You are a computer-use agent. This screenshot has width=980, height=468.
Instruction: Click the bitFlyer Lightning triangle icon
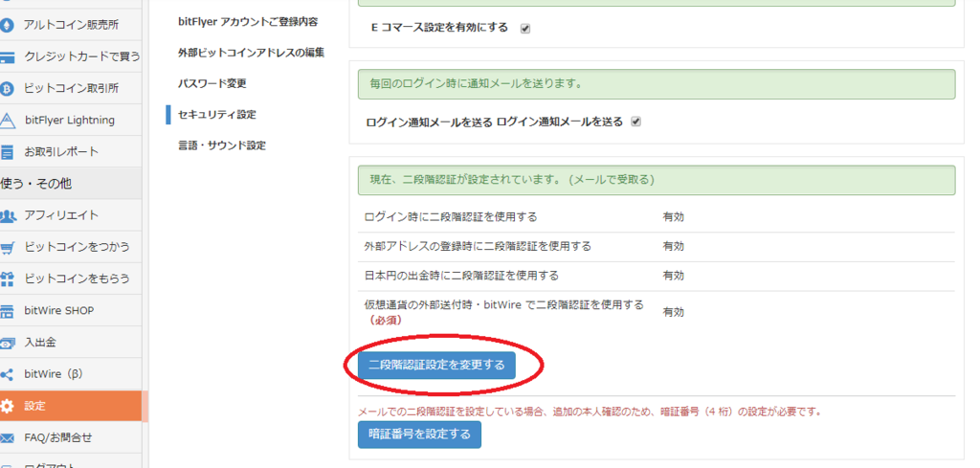[x=8, y=120]
